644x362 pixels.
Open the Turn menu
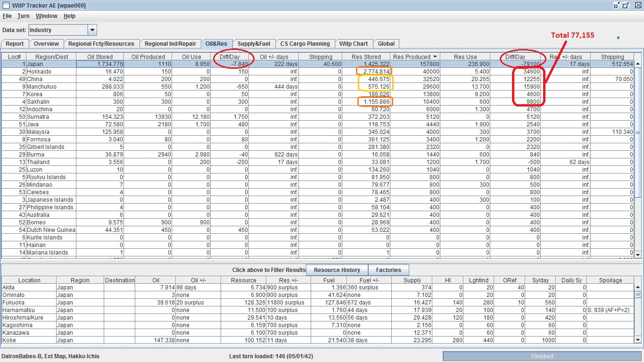[x=24, y=16]
